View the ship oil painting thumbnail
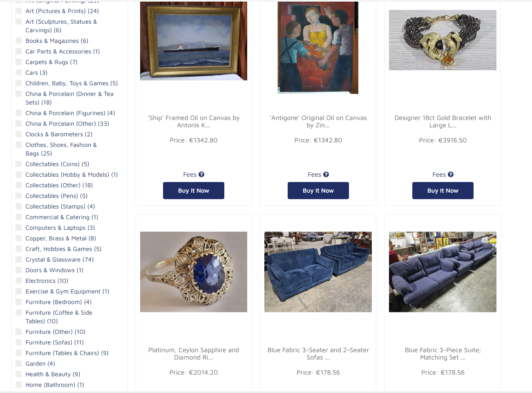 point(194,41)
